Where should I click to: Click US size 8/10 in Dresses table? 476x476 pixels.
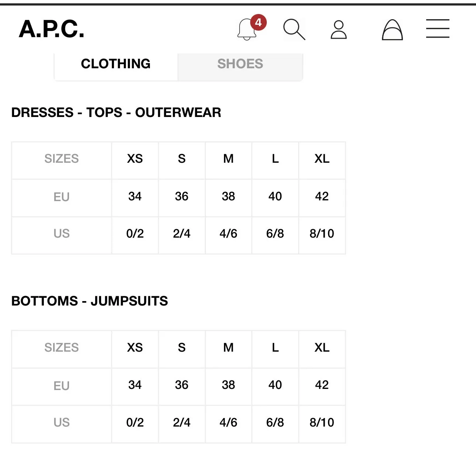(x=322, y=234)
